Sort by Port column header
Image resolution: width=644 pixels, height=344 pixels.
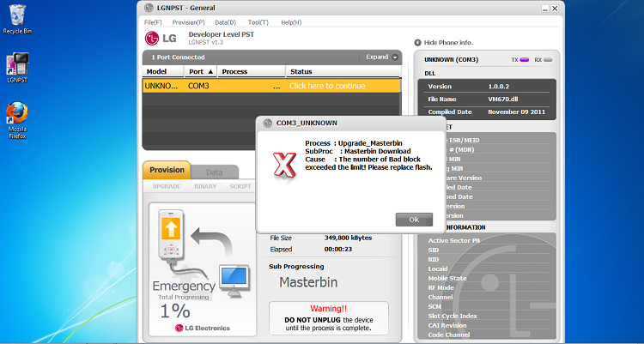coord(200,71)
